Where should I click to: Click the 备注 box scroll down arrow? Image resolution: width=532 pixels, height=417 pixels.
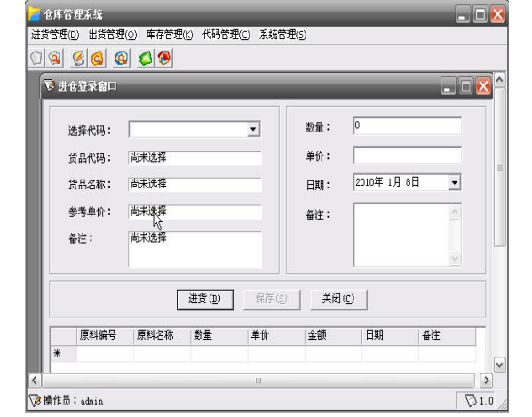point(455,259)
